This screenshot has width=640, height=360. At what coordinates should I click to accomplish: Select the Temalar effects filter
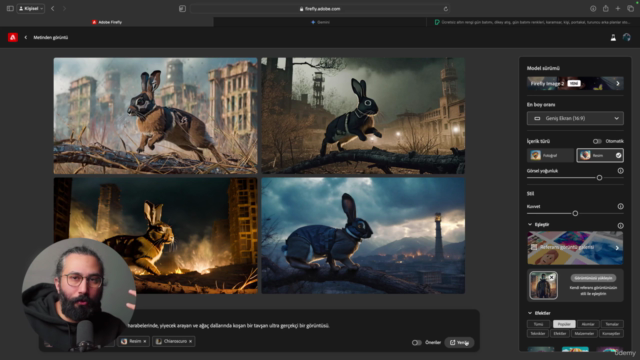[612, 324]
